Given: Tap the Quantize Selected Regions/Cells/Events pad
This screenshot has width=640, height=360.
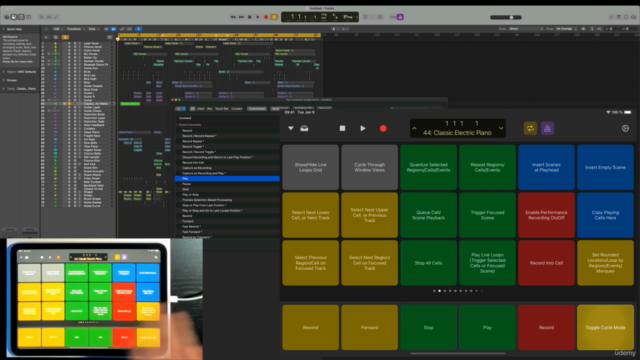Looking at the screenshot, I should [x=428, y=167].
